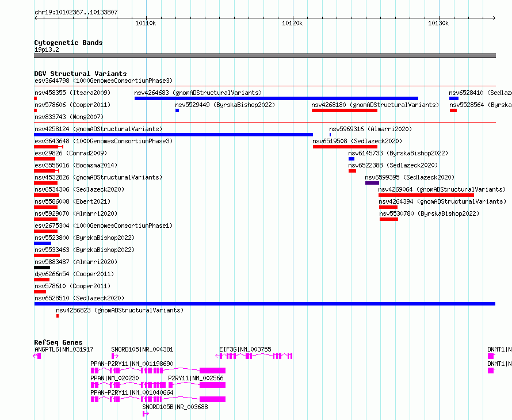Click the long blue nsv4258124 variant bar
The image size is (512, 420).
click(173, 135)
